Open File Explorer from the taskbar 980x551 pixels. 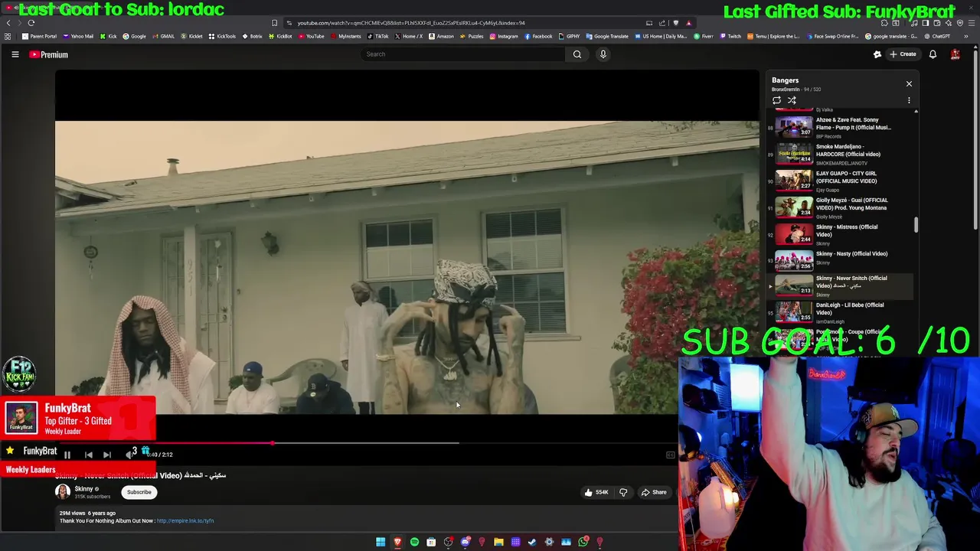[498, 542]
